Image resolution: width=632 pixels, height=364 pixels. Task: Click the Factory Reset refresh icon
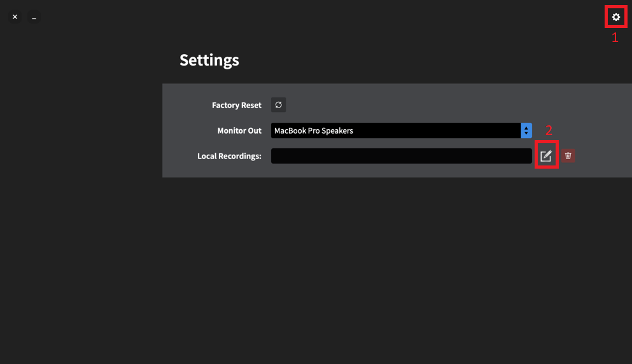coord(278,105)
